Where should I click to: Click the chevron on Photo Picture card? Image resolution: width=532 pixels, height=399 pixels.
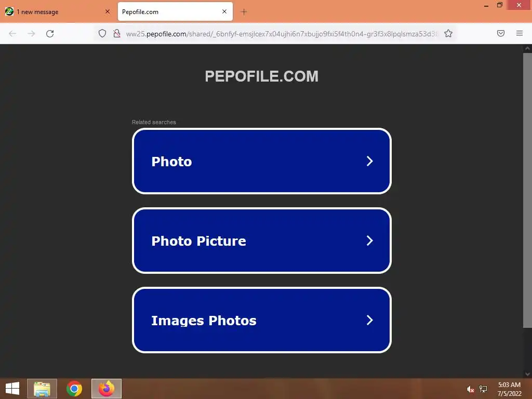coord(369,241)
